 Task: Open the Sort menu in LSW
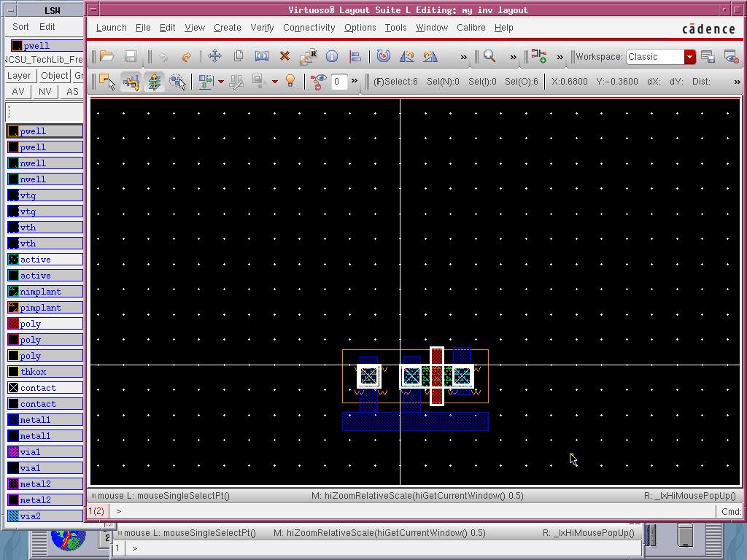20,27
